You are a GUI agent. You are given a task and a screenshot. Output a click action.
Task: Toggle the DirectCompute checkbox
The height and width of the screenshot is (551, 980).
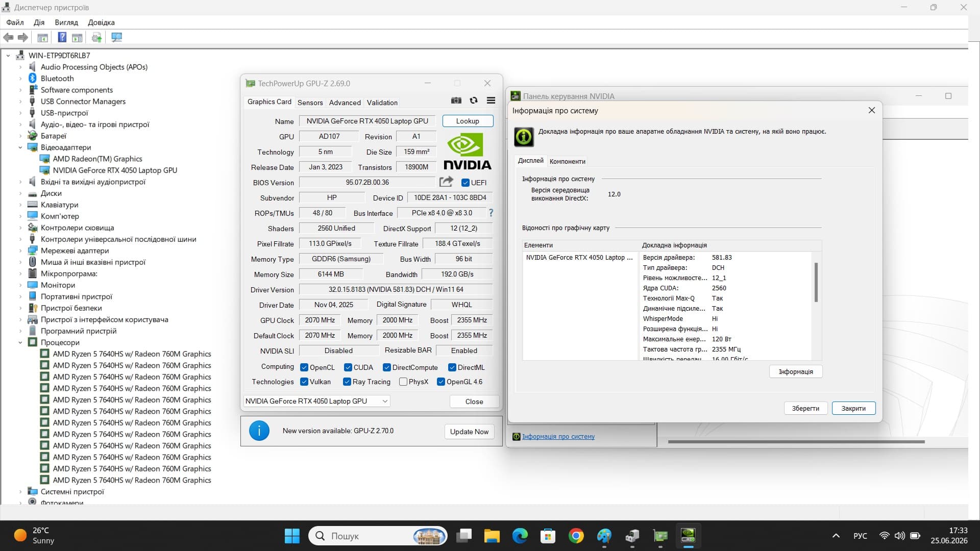tap(386, 367)
